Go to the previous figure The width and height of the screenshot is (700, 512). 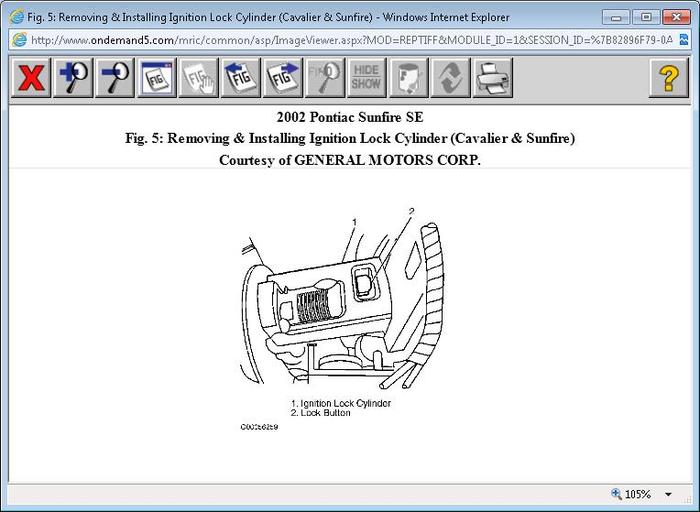pos(241,78)
